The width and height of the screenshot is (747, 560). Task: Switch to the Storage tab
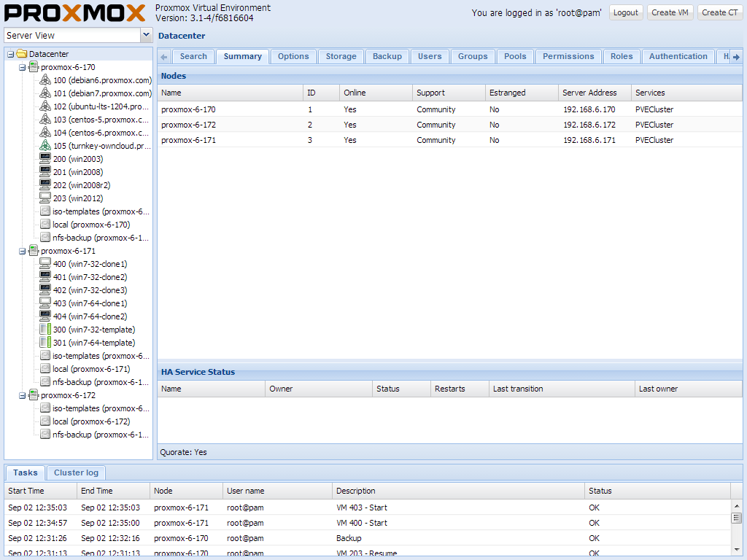[340, 55]
